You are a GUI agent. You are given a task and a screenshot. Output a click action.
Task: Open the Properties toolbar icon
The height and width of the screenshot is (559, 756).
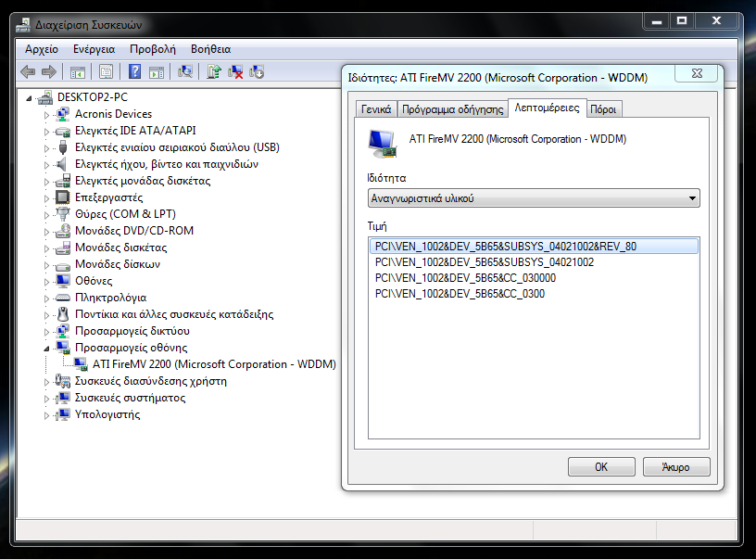(106, 72)
